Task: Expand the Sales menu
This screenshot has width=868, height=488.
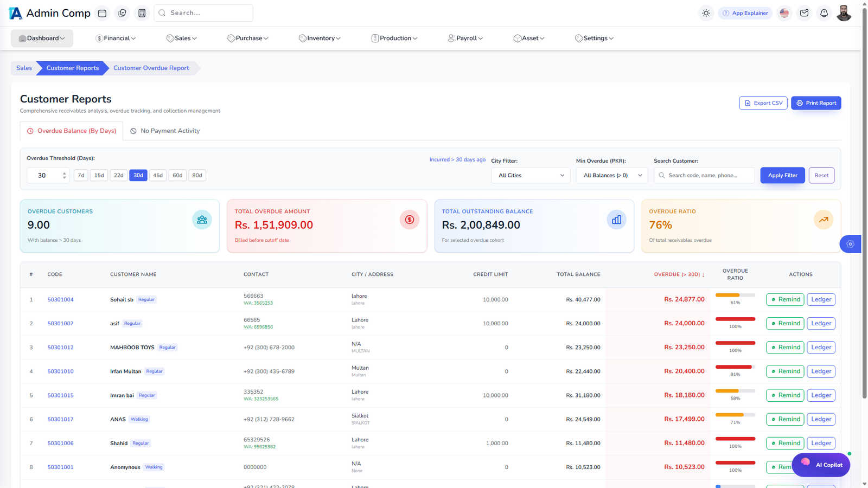Action: (182, 38)
